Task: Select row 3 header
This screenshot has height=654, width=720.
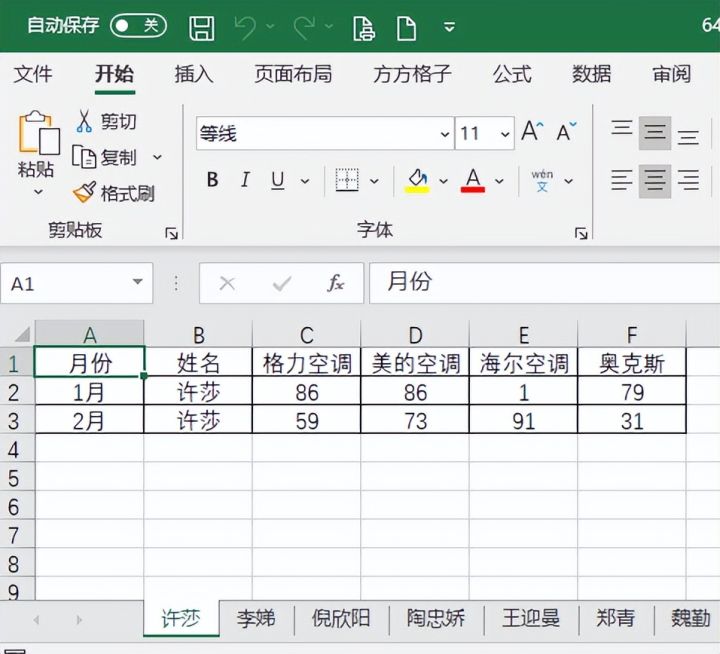Action: [x=17, y=421]
